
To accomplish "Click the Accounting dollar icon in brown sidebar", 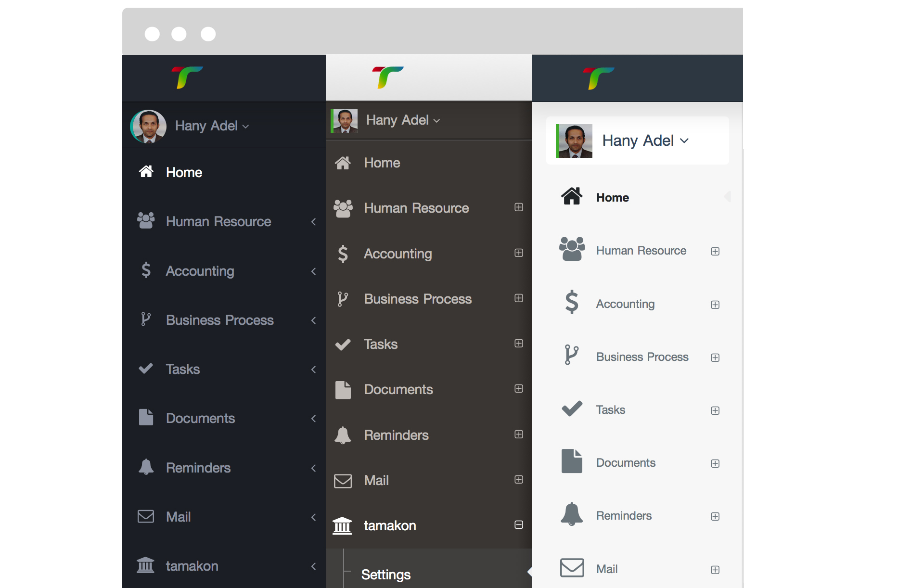I will tap(343, 254).
